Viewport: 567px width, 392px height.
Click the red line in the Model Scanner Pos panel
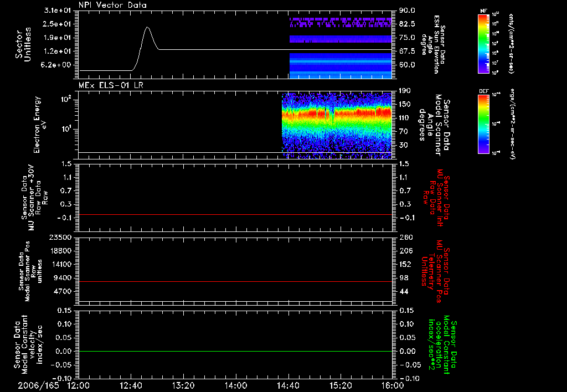(x=235, y=281)
